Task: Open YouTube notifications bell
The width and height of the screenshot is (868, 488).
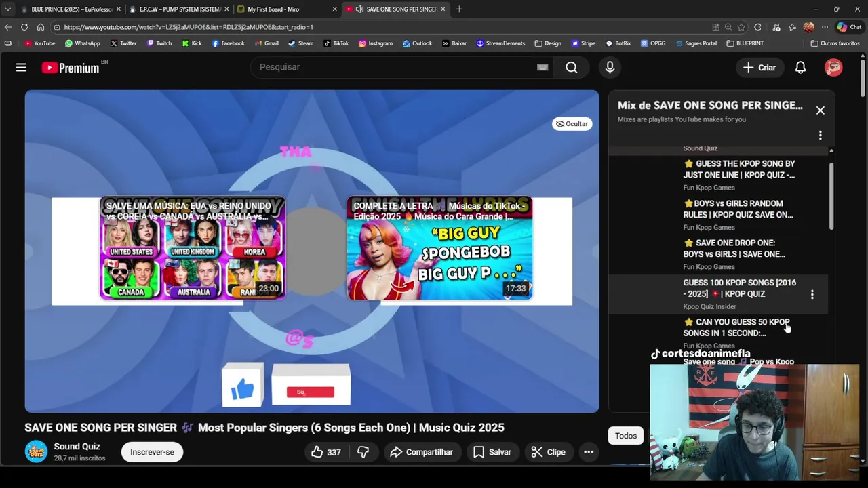Action: [800, 67]
